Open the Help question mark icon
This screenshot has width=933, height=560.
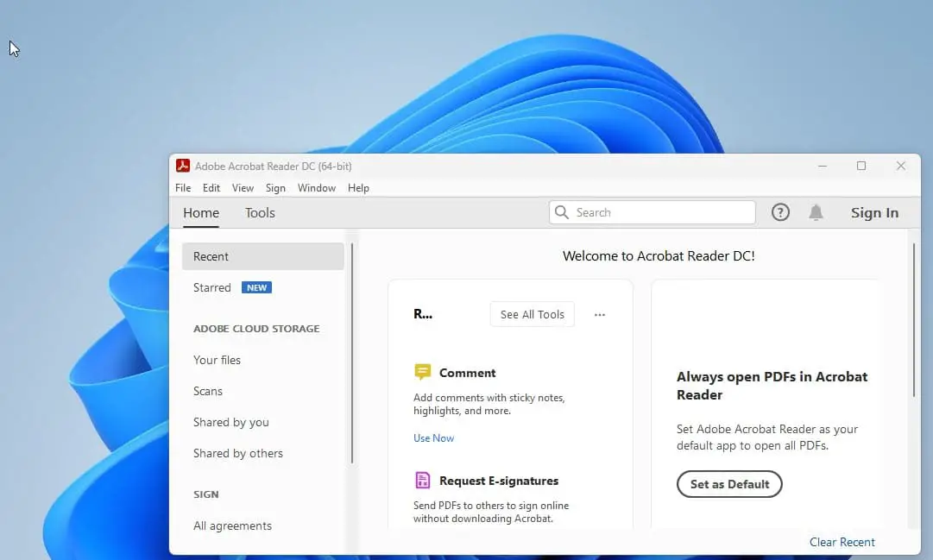780,212
